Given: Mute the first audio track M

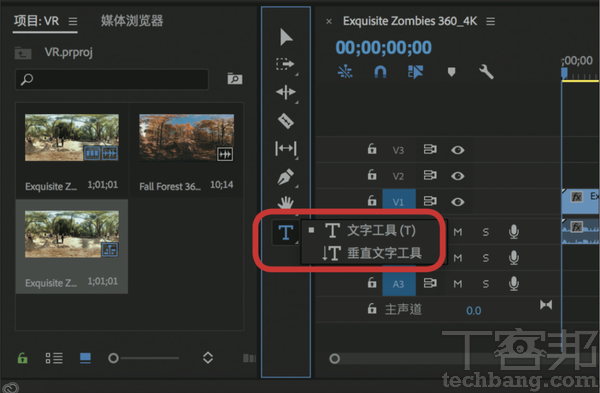Looking at the screenshot, I should tap(458, 232).
